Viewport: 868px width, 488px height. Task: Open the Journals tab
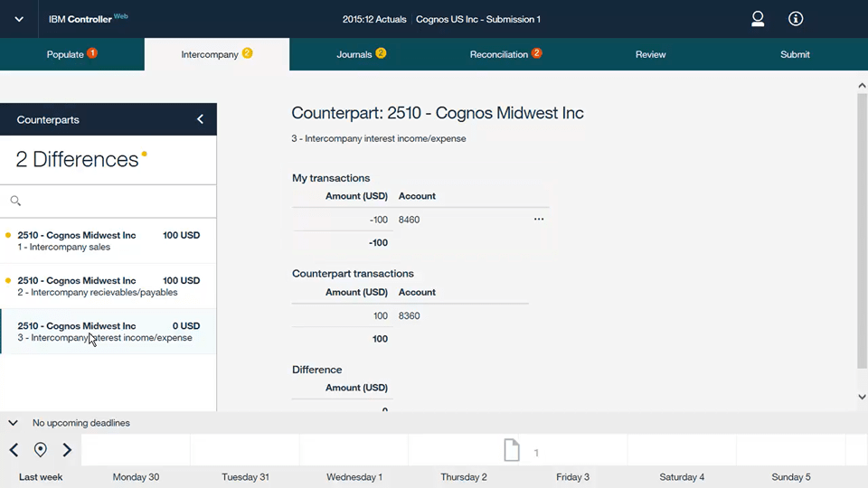tap(361, 54)
